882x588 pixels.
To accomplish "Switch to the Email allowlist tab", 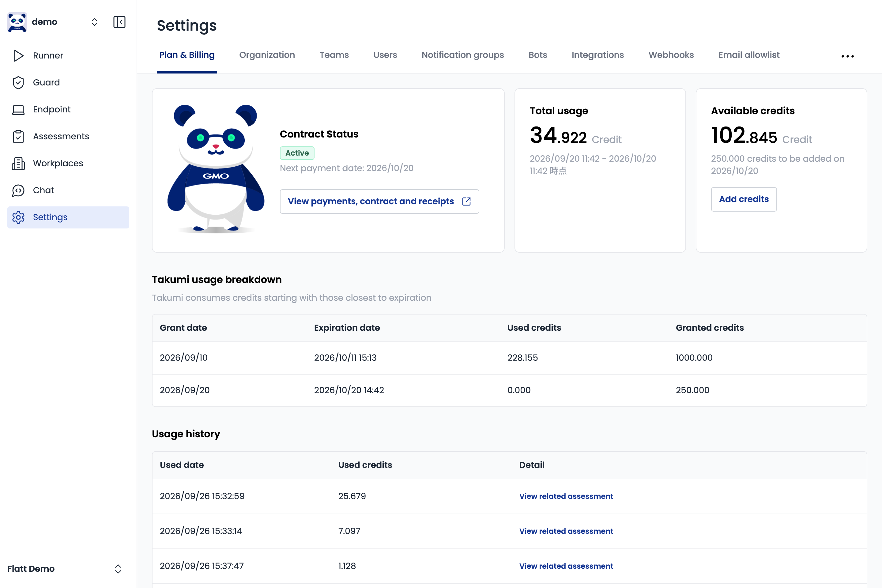I will click(x=749, y=55).
